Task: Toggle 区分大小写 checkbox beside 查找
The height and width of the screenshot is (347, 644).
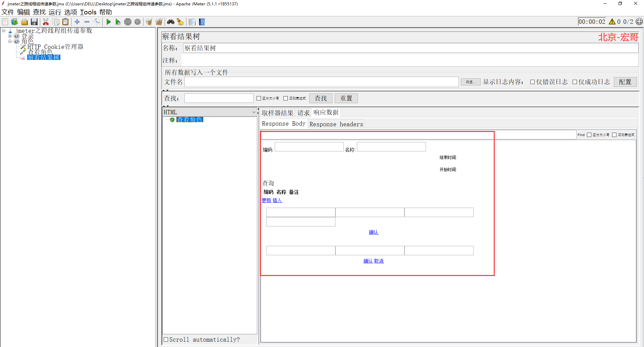Action: [x=259, y=98]
